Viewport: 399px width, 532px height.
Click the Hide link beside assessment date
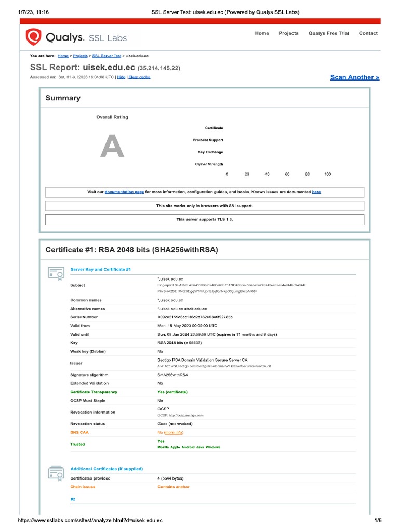pos(121,77)
